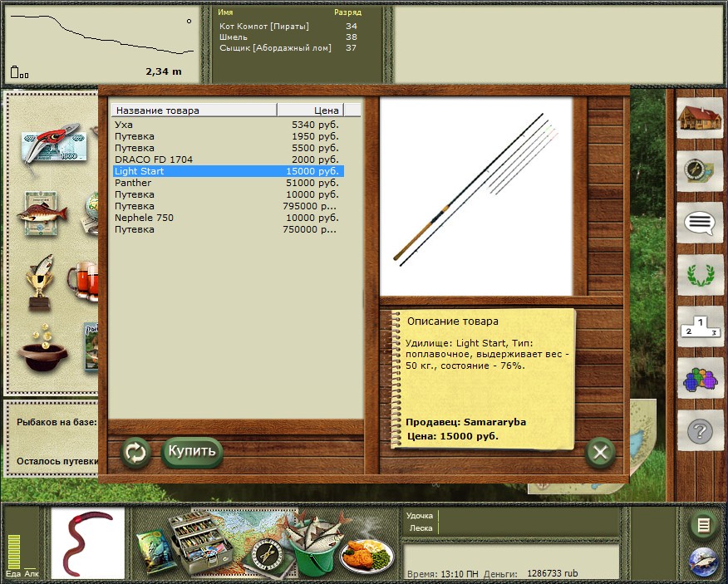This screenshot has height=584, width=728.
Task: Open chat via the speech bubble icon
Action: pyautogui.click(x=698, y=223)
